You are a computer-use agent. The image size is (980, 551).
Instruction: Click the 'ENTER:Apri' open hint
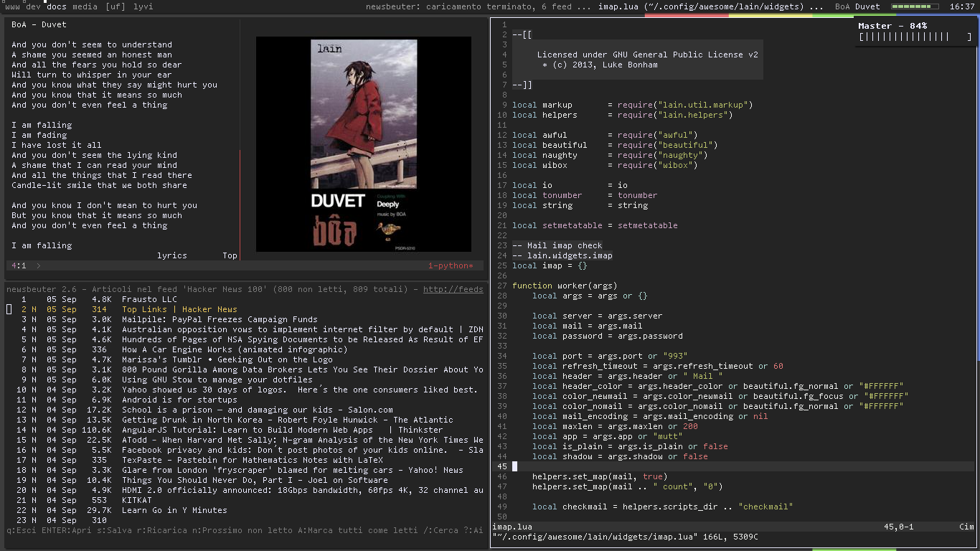pos(67,530)
